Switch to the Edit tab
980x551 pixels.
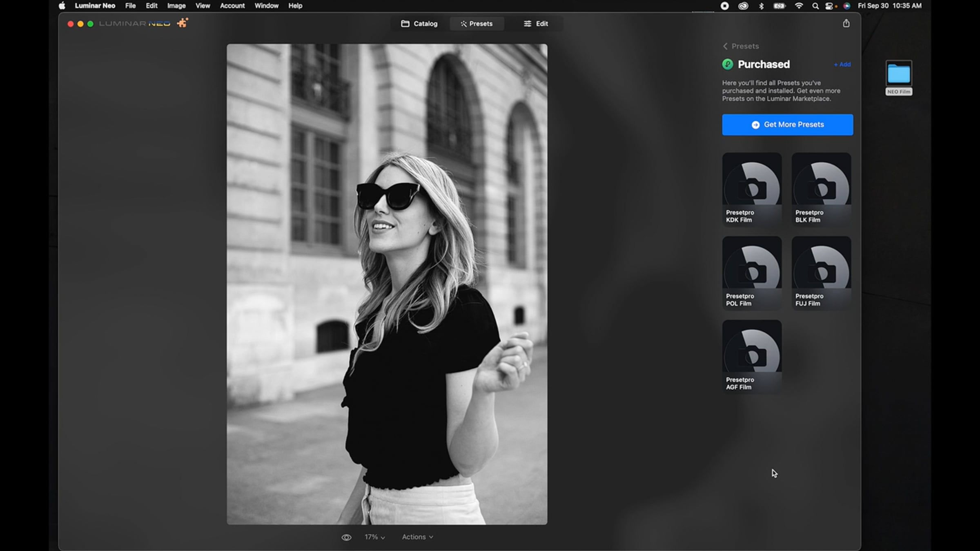pos(536,24)
